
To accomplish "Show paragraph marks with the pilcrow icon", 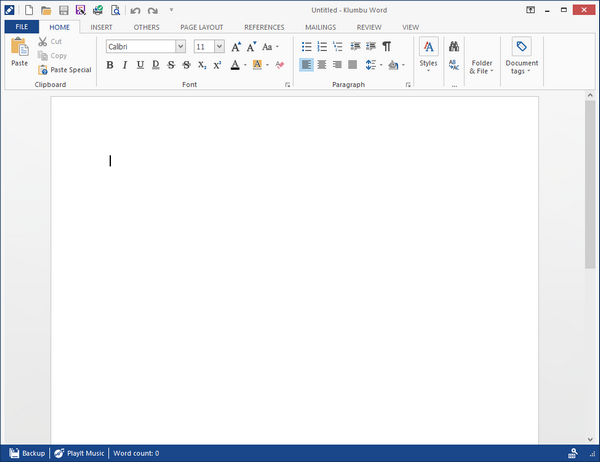I will [387, 46].
